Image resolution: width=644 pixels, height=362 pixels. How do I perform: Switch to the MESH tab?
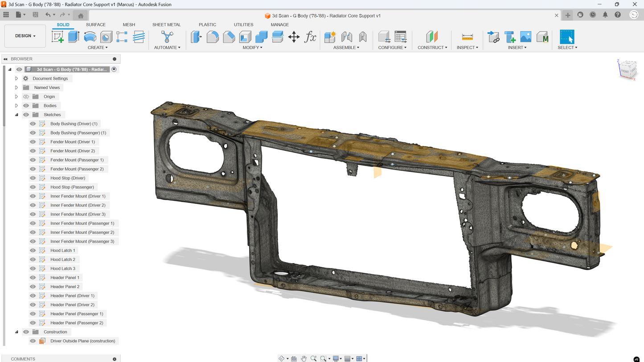129,24
